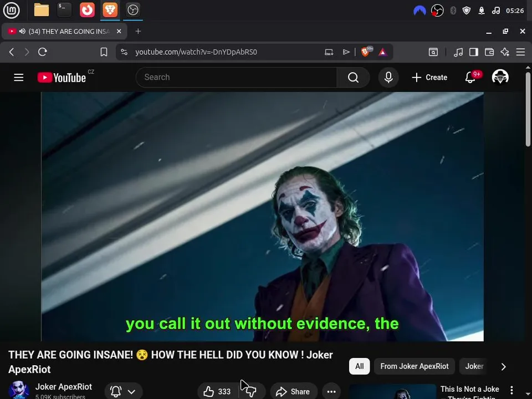Viewport: 532px width, 399px height.
Task: Launch the Terminal from the panel
Action: (64, 10)
